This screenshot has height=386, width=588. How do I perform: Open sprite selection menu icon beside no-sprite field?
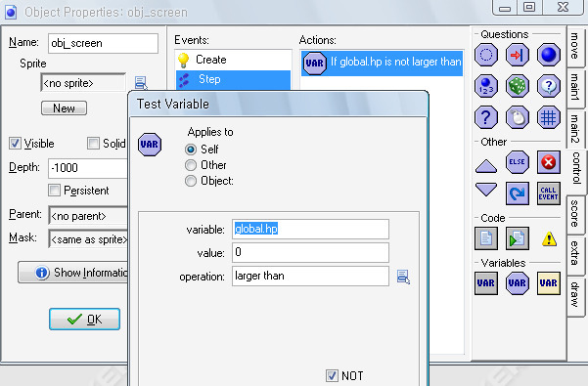point(141,83)
